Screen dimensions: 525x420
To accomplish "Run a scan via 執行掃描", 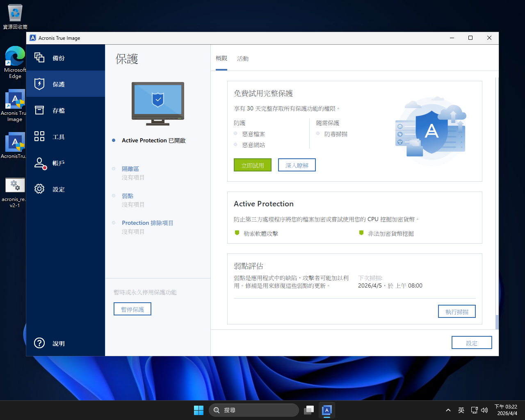I will pyautogui.click(x=457, y=311).
